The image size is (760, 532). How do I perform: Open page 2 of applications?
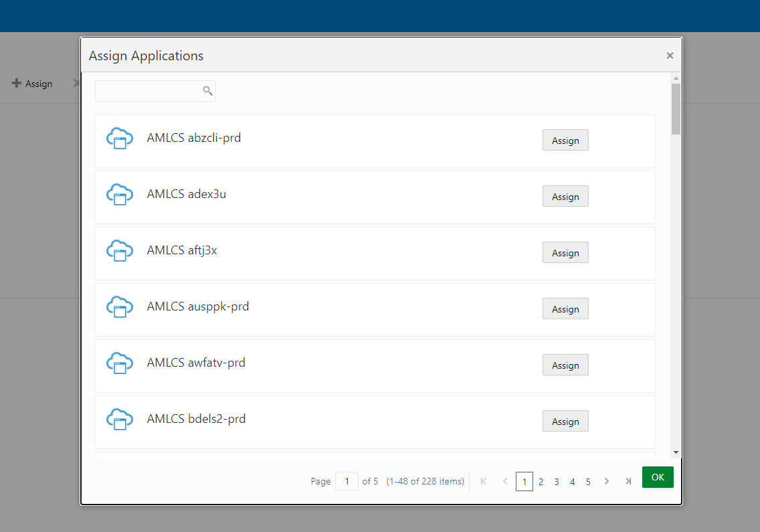[541, 481]
